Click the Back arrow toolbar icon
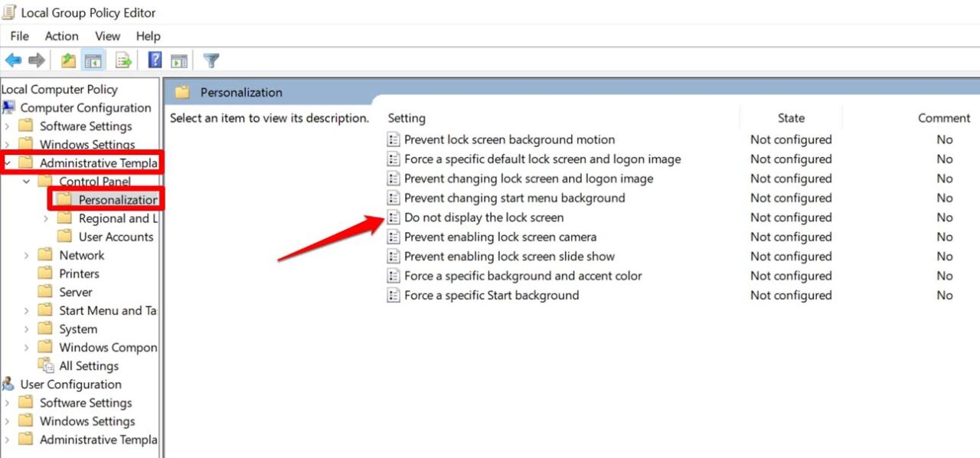Viewport: 980px width, 458px height. (x=13, y=61)
